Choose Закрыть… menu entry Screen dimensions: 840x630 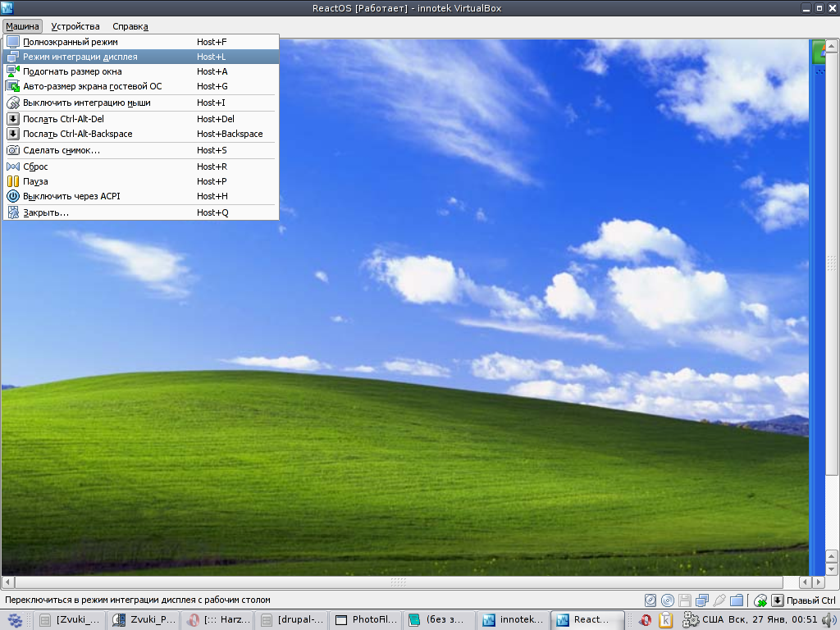(x=141, y=212)
